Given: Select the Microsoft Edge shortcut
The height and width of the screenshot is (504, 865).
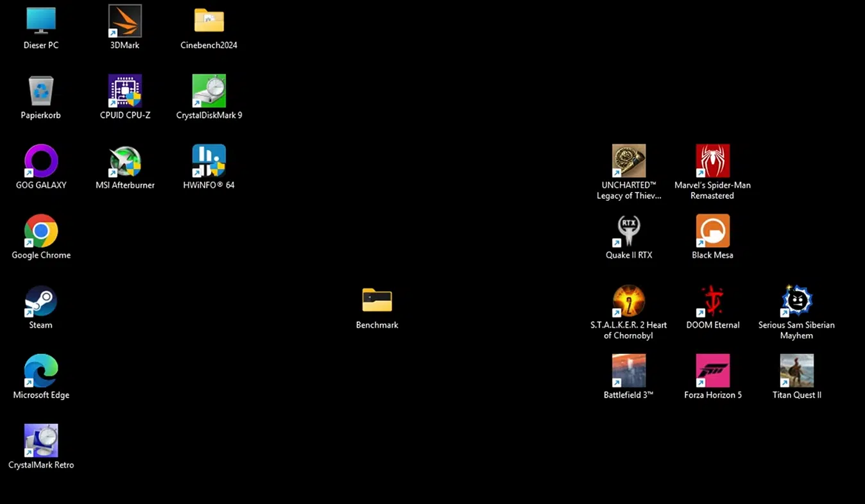Looking at the screenshot, I should [x=41, y=371].
